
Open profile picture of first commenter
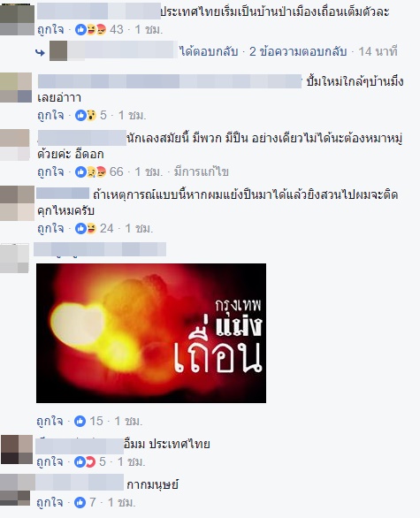[17, 19]
